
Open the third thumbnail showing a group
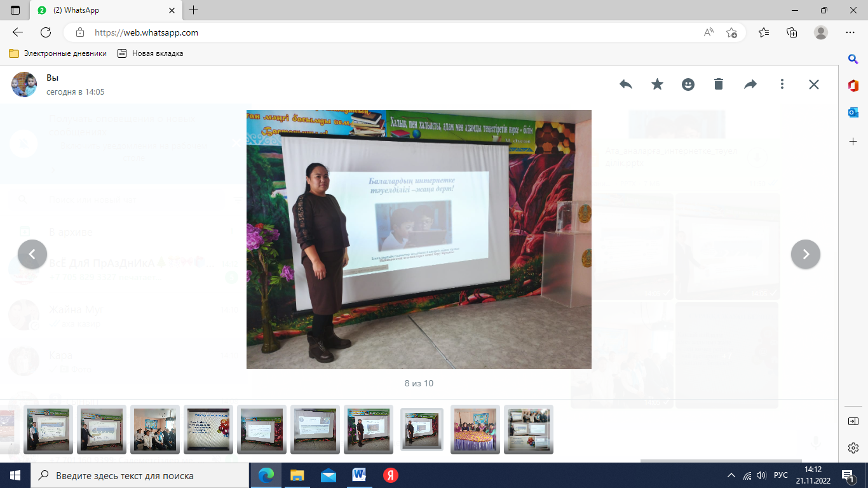(x=155, y=430)
